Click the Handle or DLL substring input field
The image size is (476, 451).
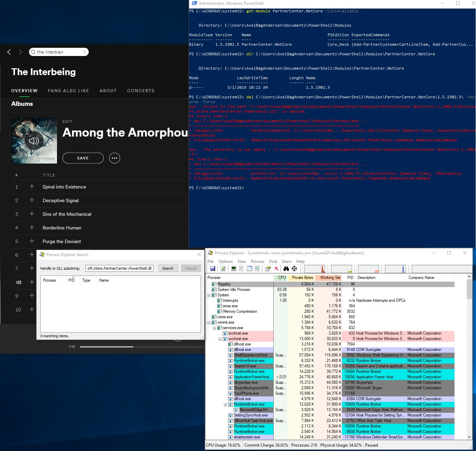click(119, 268)
